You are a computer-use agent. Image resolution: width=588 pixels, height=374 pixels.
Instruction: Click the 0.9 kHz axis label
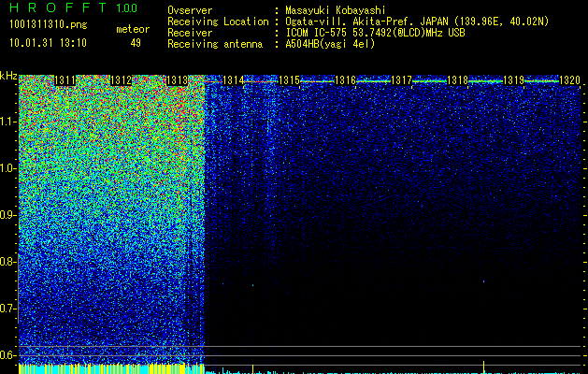click(x=8, y=215)
